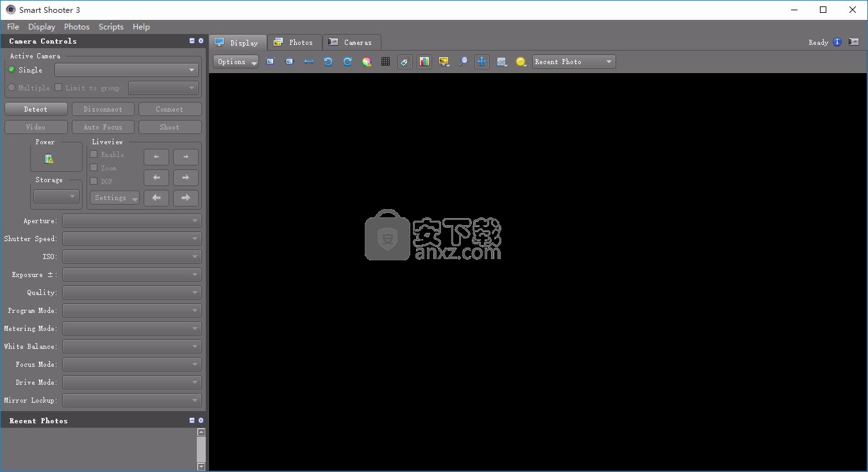Rotate image clockwise
Image resolution: width=868 pixels, height=472 pixels.
pyautogui.click(x=347, y=62)
